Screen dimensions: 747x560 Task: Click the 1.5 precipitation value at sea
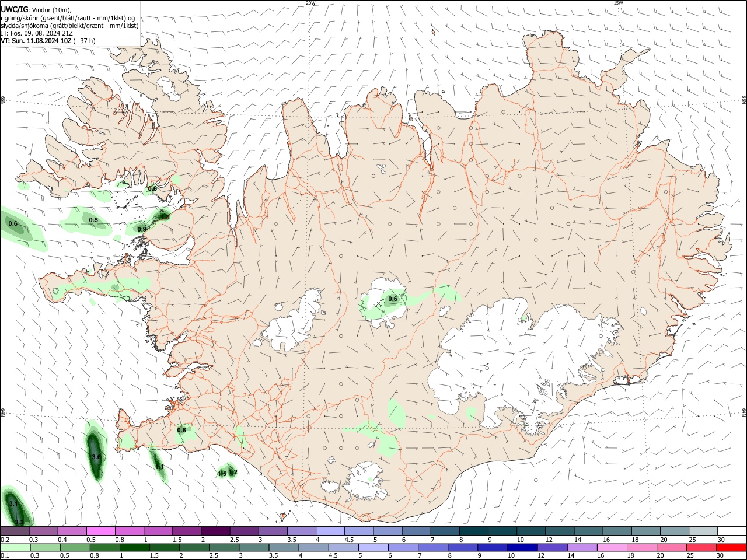(x=222, y=474)
